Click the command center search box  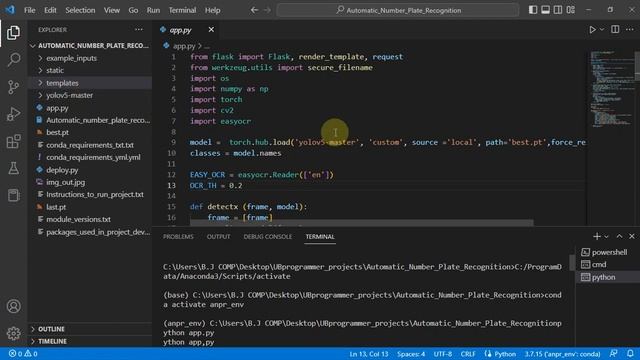tap(398, 10)
